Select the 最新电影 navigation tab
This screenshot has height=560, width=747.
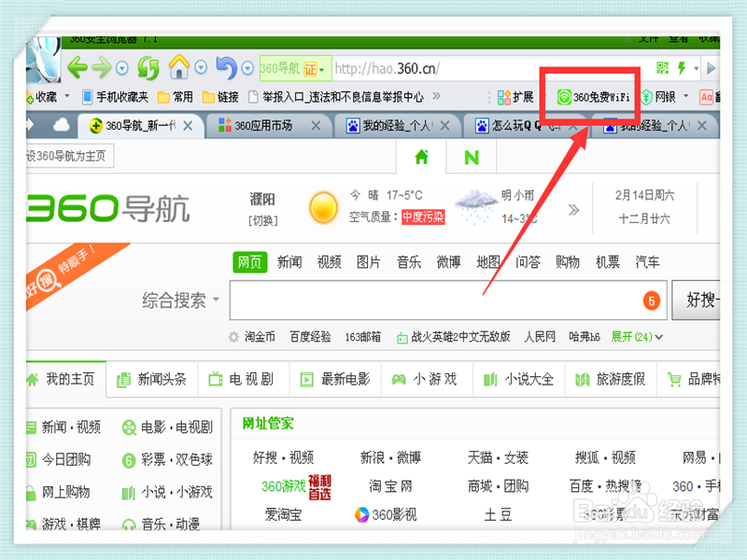click(335, 379)
